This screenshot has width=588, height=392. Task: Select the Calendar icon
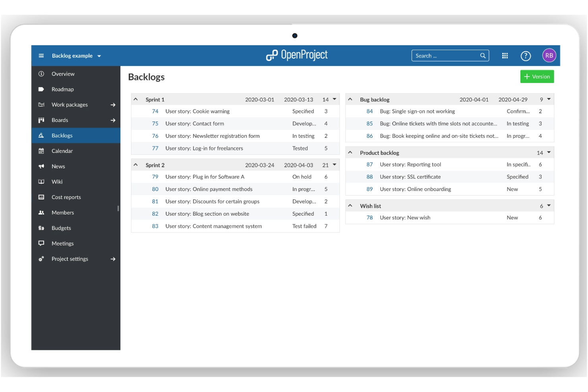tap(41, 151)
